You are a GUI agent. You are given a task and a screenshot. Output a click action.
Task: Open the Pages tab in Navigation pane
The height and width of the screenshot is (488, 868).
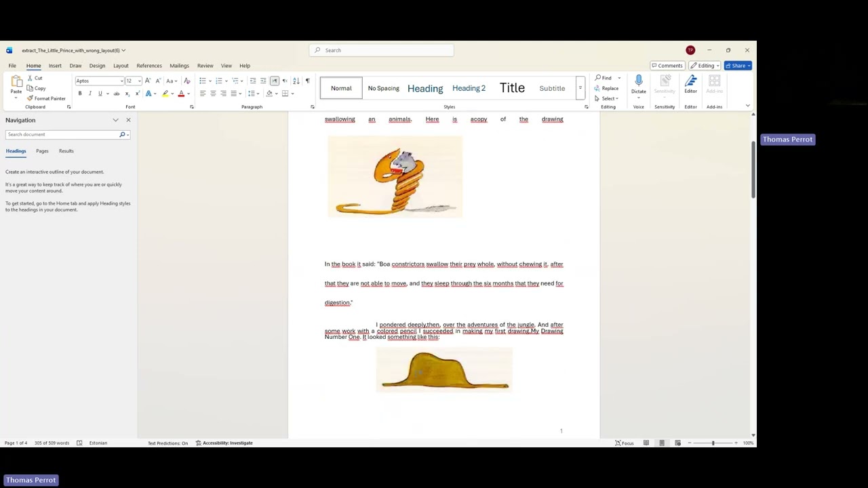point(42,151)
